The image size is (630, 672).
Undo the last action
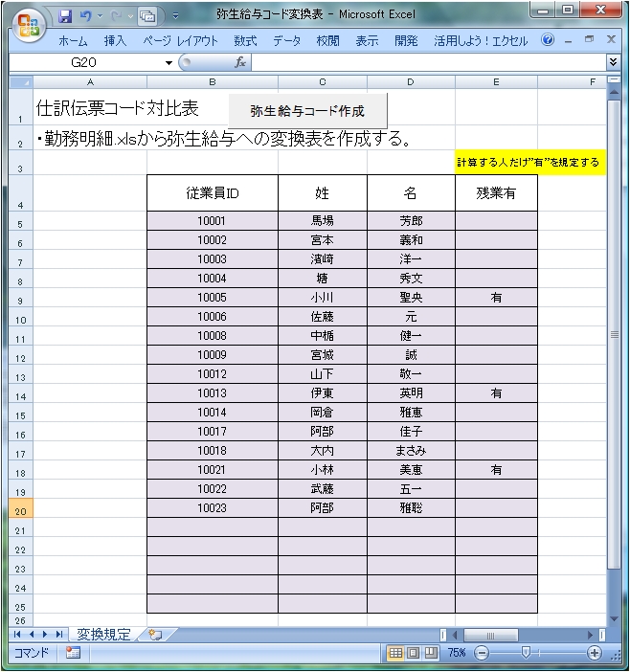(86, 16)
